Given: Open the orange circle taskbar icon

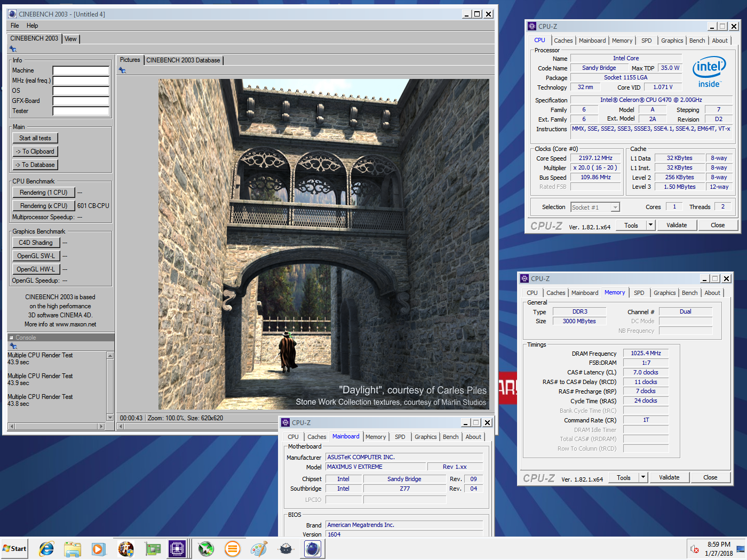Looking at the screenshot, I should coord(233,548).
